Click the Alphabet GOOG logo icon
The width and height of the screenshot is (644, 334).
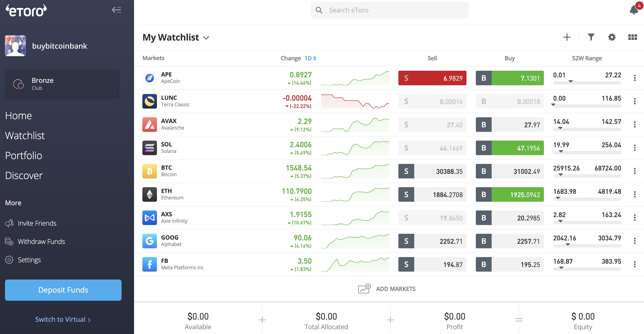click(x=149, y=241)
